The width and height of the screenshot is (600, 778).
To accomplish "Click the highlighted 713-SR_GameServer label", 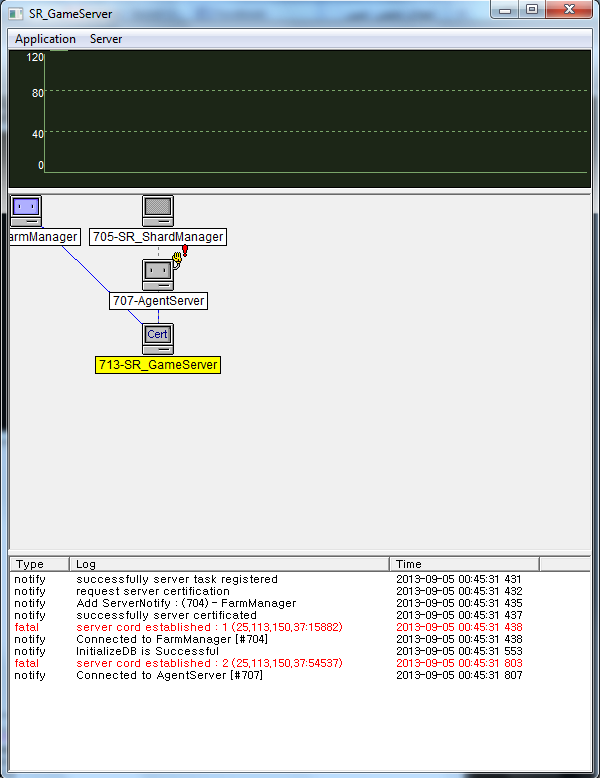I will coord(158,365).
